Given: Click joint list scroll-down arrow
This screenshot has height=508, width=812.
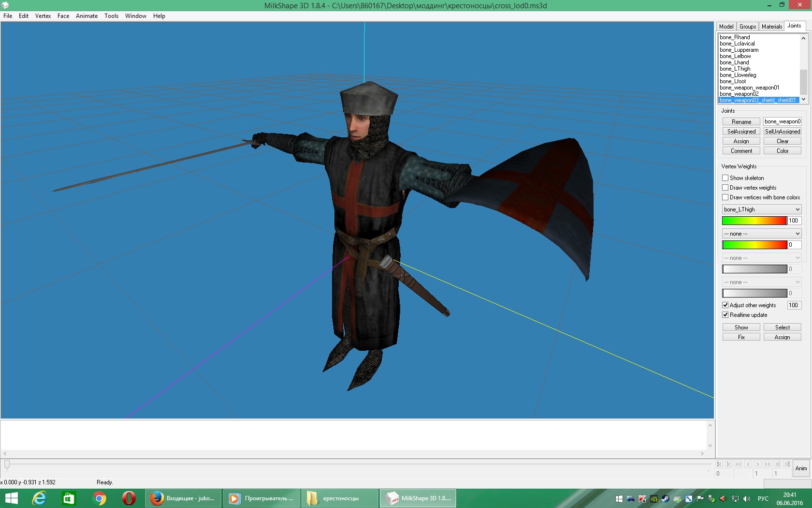Looking at the screenshot, I should pos(803,99).
